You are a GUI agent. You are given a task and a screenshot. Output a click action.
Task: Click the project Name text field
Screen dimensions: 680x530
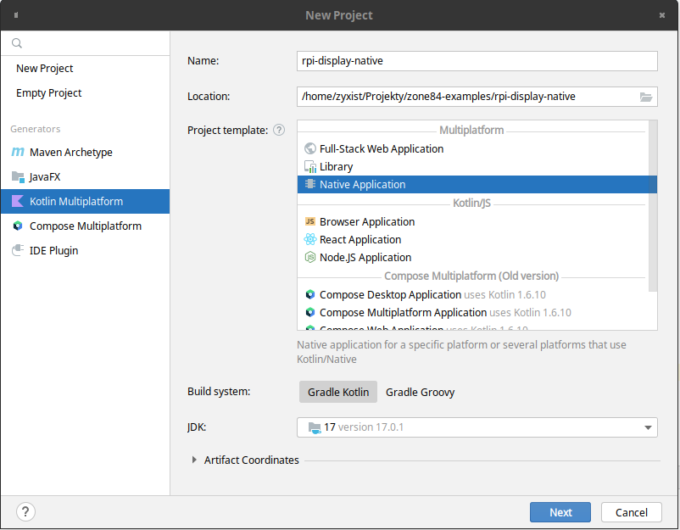477,61
